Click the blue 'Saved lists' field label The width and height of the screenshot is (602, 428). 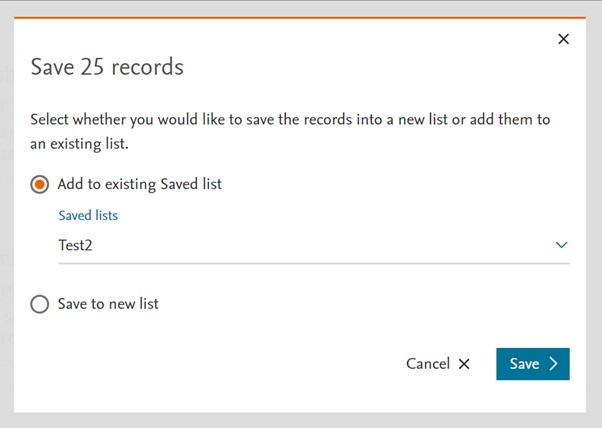pyautogui.click(x=88, y=215)
